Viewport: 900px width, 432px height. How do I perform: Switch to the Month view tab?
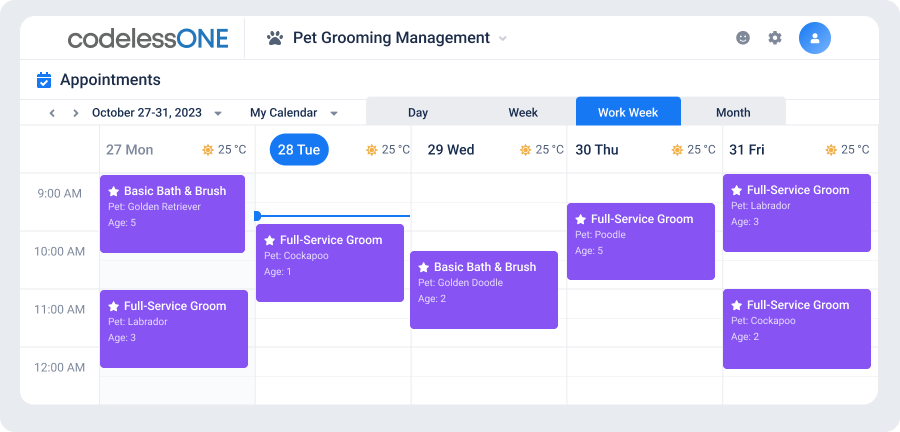(x=733, y=112)
